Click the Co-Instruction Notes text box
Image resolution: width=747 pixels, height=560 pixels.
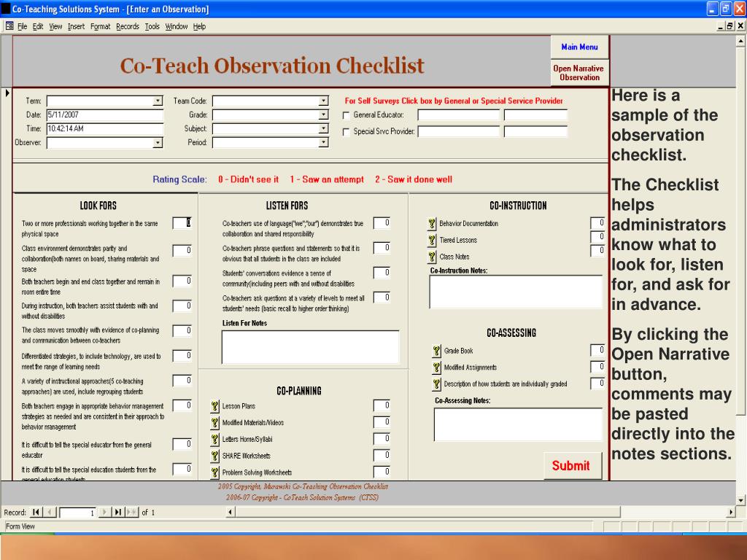tap(516, 292)
